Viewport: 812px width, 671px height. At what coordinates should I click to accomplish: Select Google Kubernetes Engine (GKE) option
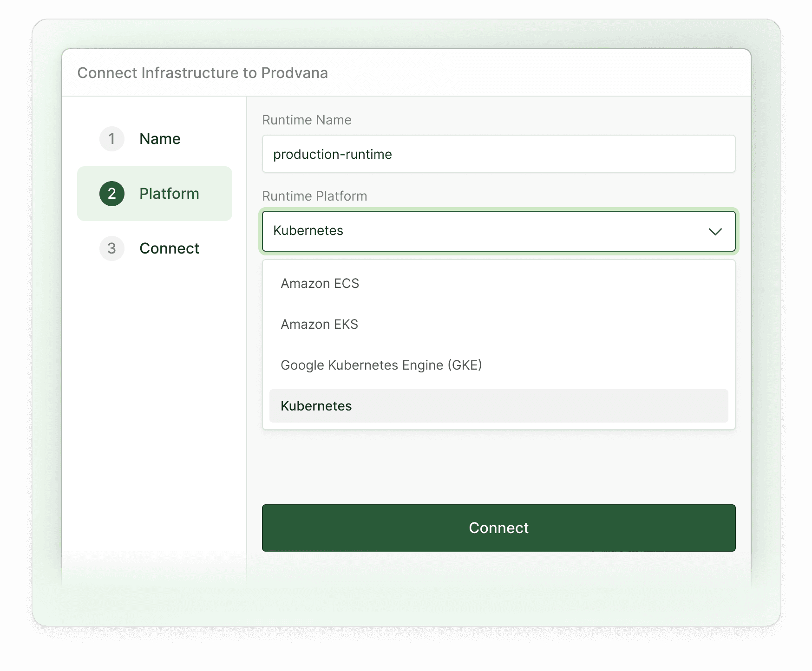[498, 365]
